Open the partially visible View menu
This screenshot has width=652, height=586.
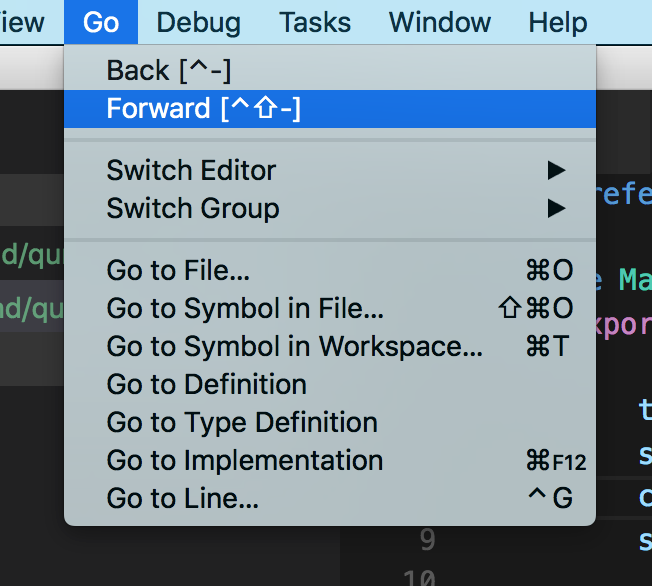click(22, 22)
